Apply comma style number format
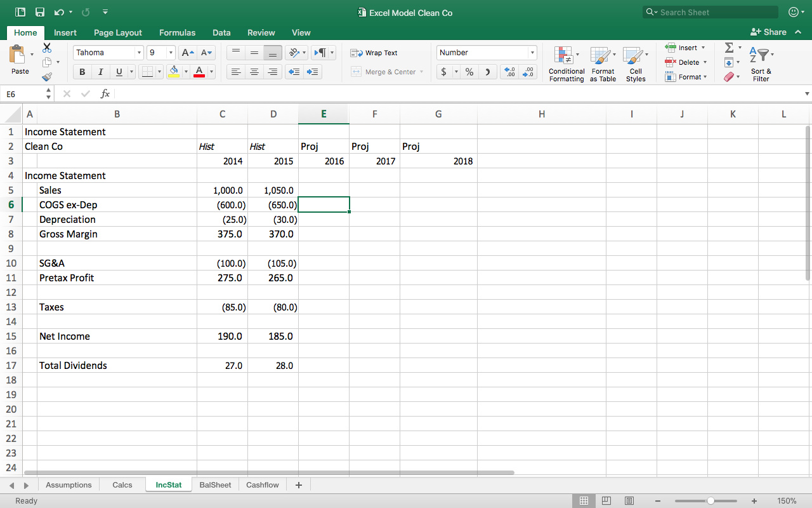 (x=487, y=72)
